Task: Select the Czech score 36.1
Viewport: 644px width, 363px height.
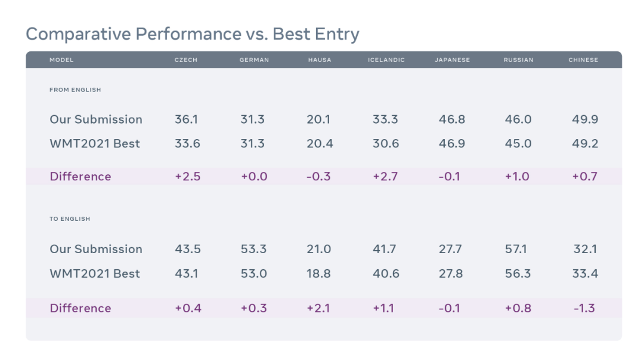Action: [x=186, y=119]
